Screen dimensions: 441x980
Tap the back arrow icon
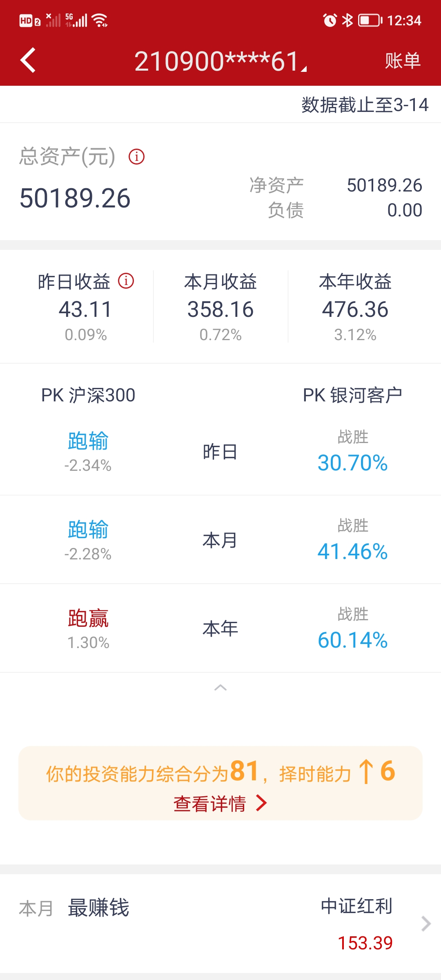click(28, 60)
